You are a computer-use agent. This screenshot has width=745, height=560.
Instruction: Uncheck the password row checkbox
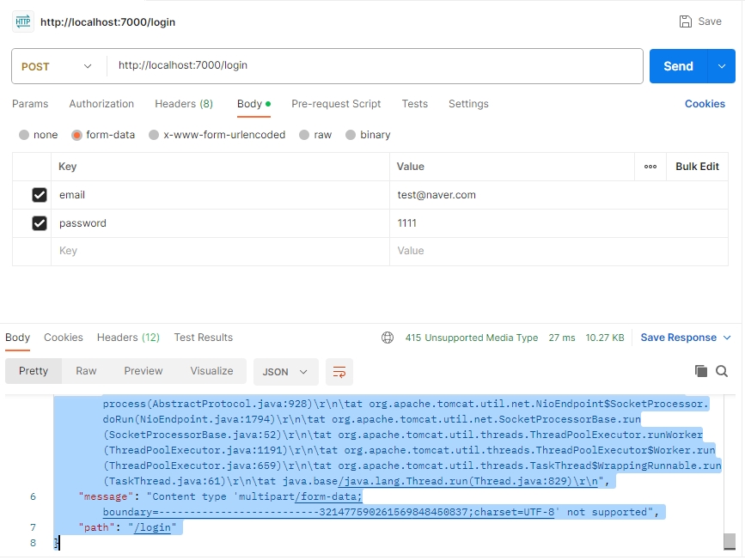pos(40,223)
